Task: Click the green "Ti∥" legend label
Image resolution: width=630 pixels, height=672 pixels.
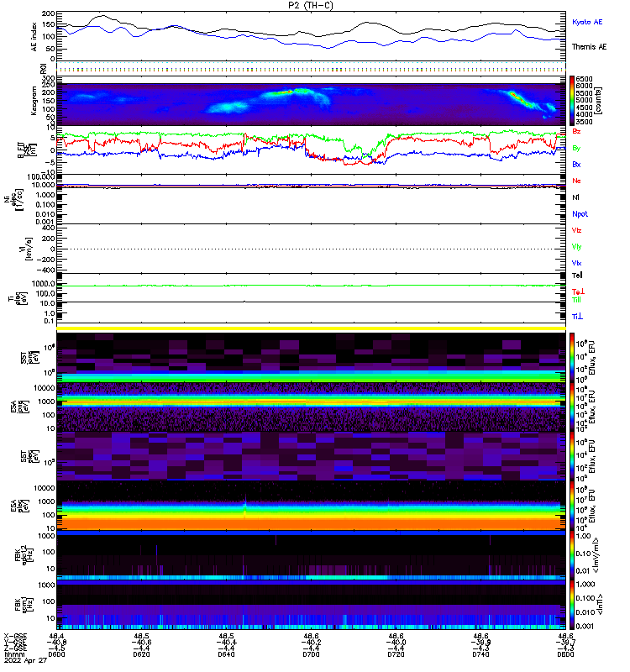Action: click(x=576, y=300)
